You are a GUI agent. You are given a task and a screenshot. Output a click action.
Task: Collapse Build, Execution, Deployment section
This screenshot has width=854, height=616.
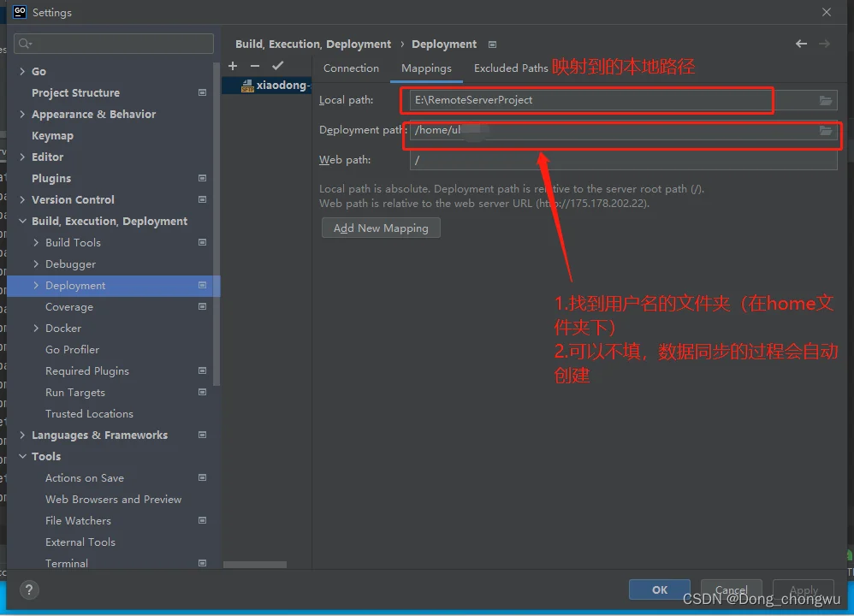tap(22, 222)
